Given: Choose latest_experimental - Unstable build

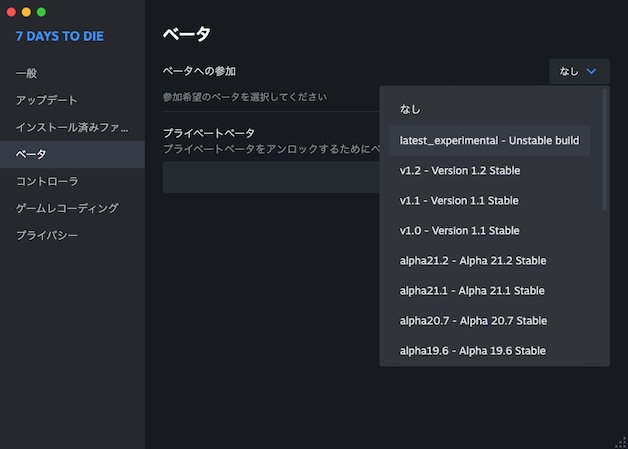Looking at the screenshot, I should (x=488, y=140).
